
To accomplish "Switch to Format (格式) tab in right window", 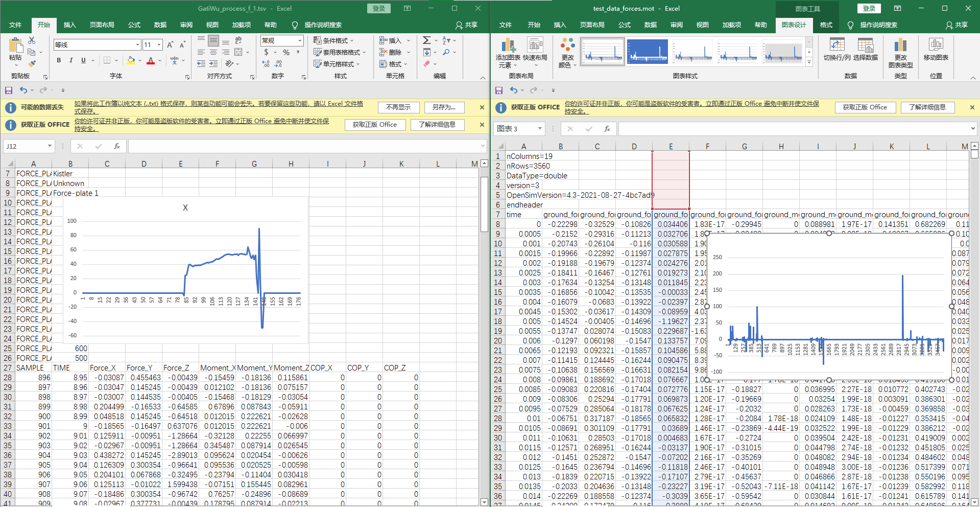I will [x=826, y=25].
